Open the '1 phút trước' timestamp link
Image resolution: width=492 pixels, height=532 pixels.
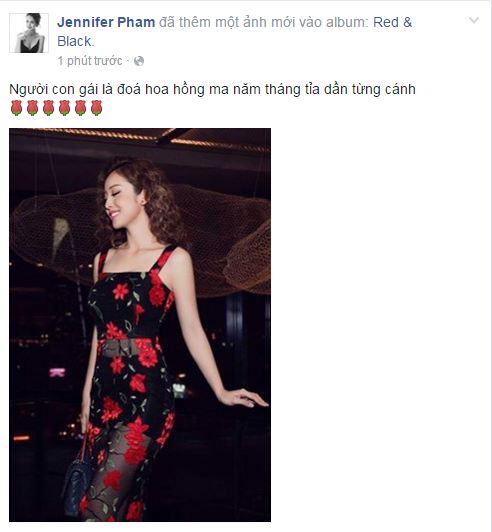point(90,61)
